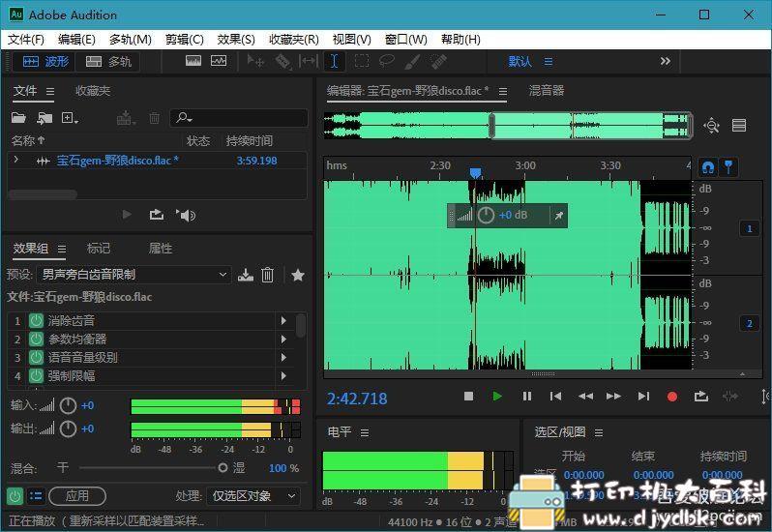Switch to the 属性 tab
The image size is (772, 532).
click(x=161, y=249)
